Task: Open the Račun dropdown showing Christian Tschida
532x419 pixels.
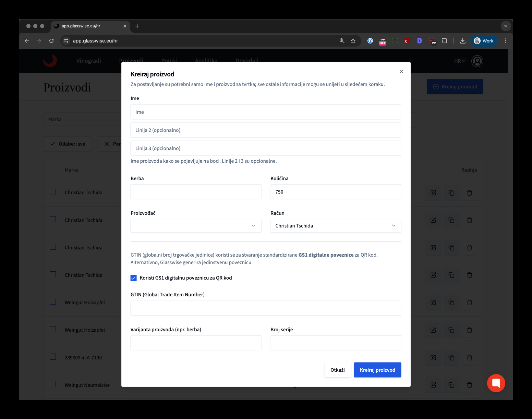Action: (336, 226)
